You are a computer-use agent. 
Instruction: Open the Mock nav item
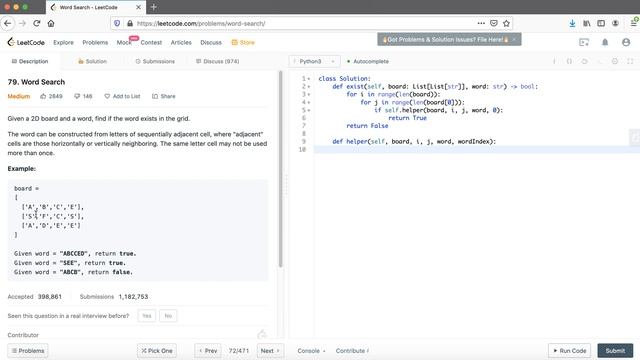click(124, 42)
